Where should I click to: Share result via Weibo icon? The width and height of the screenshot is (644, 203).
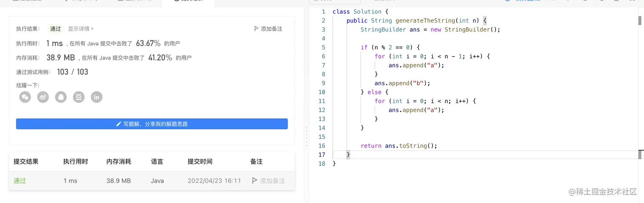point(43,97)
